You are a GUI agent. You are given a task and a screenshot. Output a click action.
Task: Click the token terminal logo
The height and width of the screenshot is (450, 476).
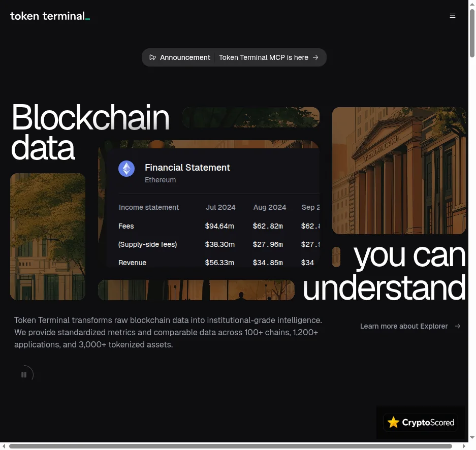click(50, 16)
